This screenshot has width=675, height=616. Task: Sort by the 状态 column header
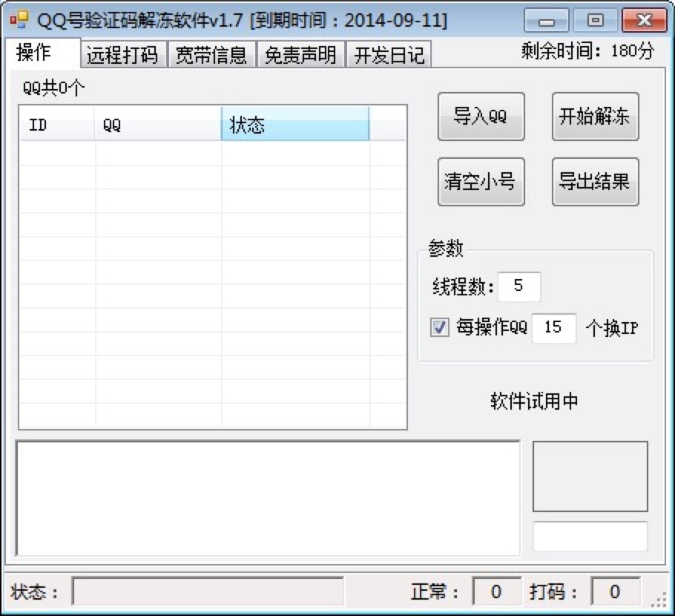295,124
